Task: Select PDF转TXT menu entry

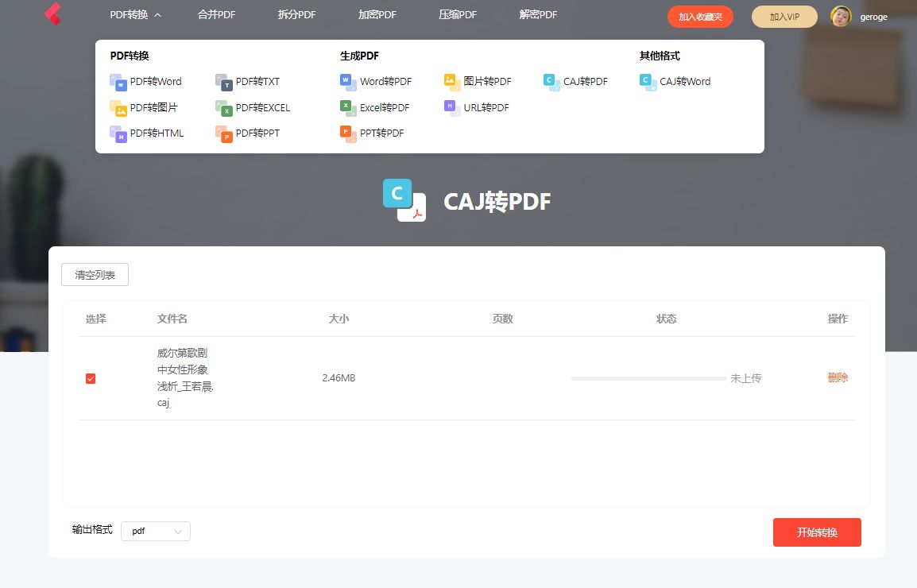Action: point(257,82)
